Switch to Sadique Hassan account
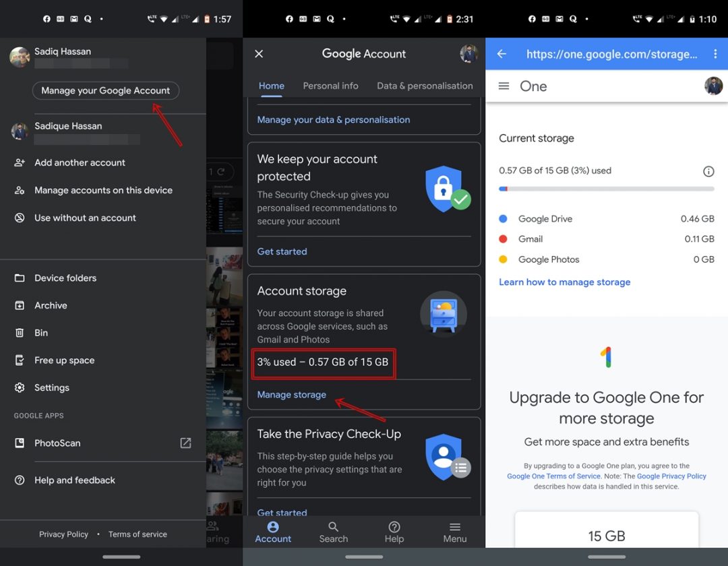Image resolution: width=728 pixels, height=566 pixels. [103, 132]
